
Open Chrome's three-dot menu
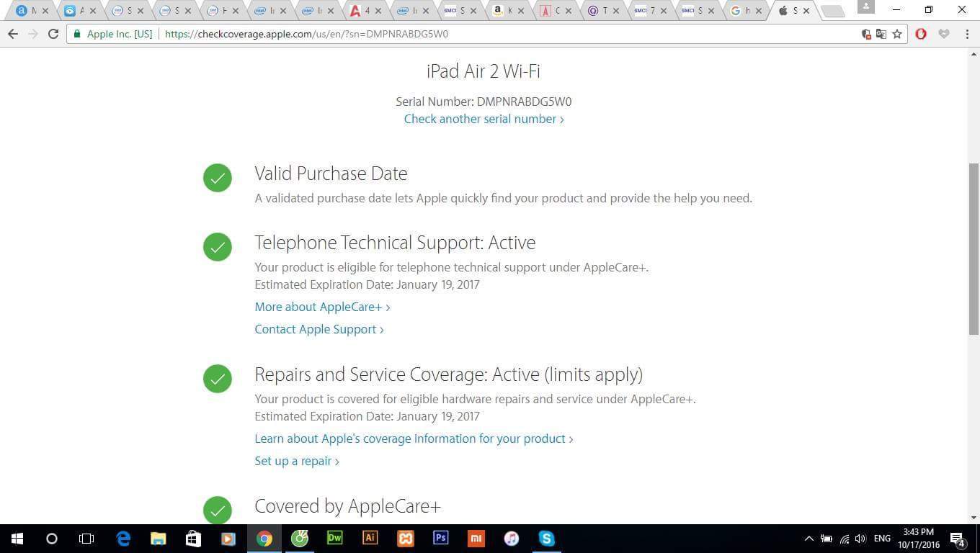pyautogui.click(x=967, y=34)
